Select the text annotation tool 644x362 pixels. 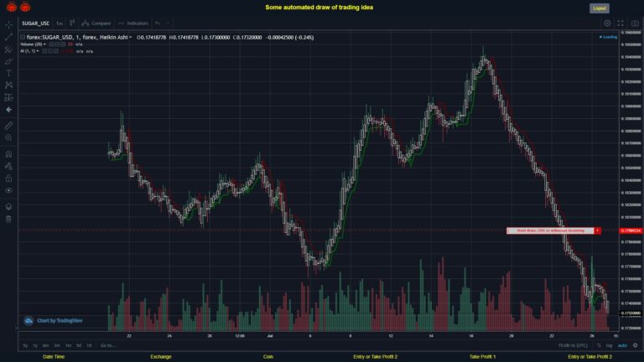coord(8,74)
